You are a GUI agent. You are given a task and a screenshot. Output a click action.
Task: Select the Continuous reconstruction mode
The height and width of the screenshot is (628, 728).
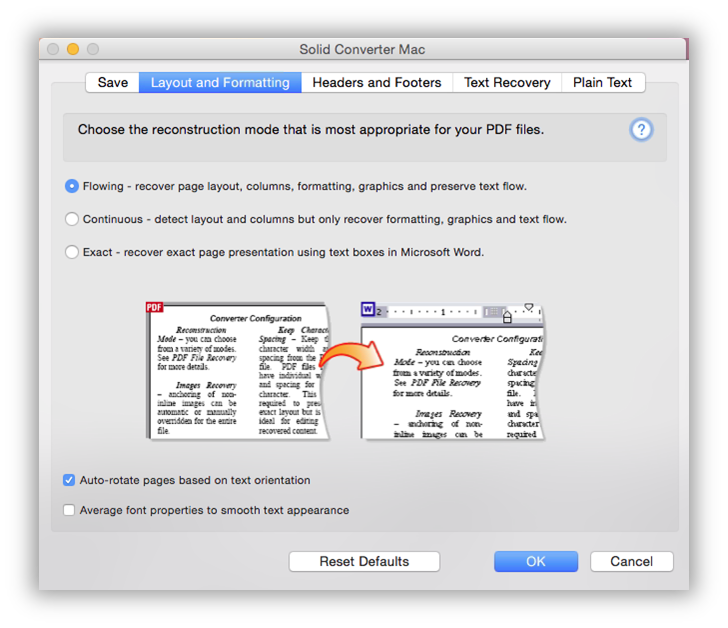(72, 219)
